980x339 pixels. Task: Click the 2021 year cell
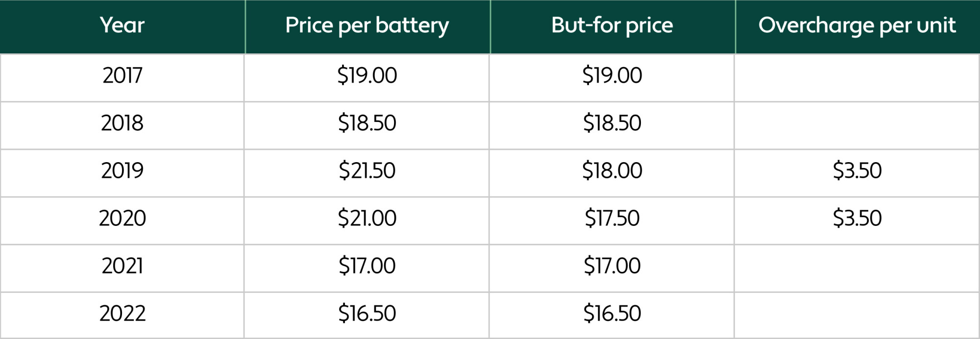click(122, 266)
